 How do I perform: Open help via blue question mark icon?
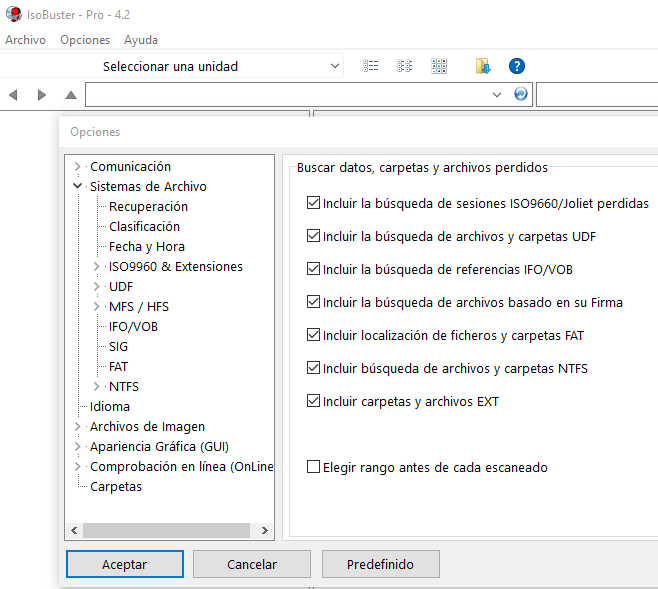pos(517,66)
